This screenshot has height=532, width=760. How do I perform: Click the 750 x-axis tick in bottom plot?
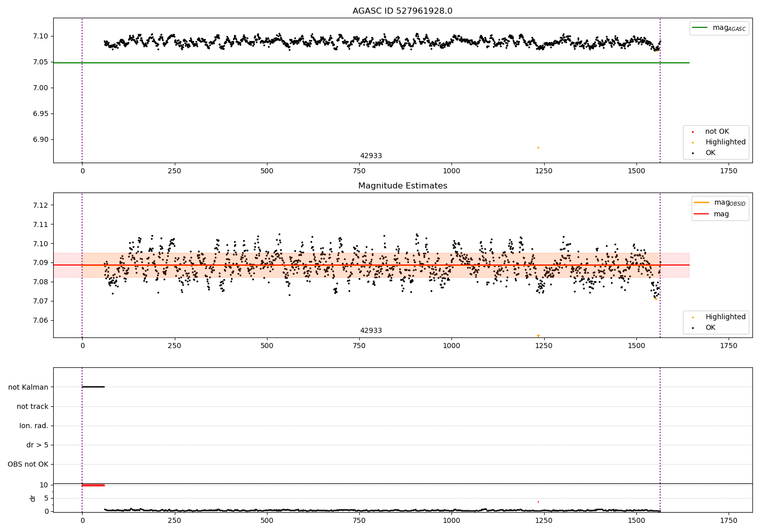(359, 520)
